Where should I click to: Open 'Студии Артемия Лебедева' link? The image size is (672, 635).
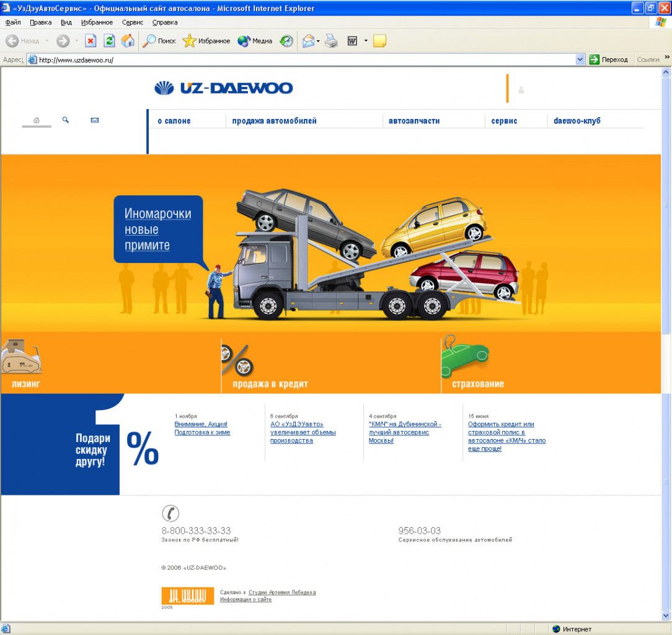[x=282, y=592]
